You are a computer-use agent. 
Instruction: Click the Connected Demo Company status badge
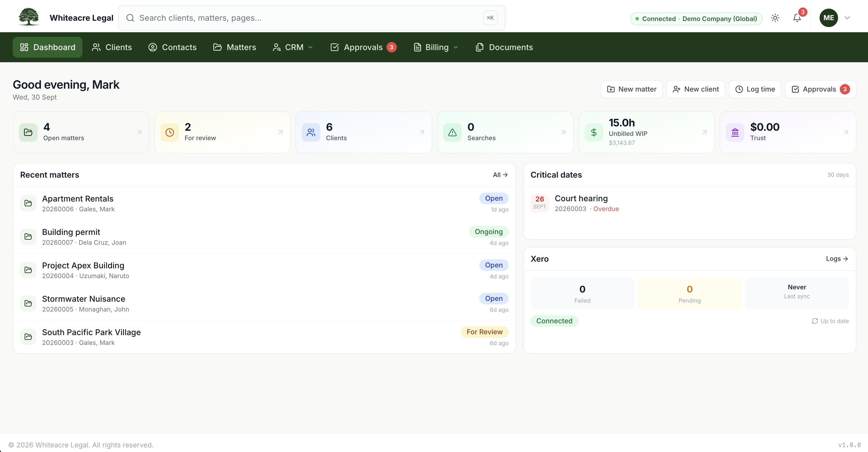(696, 18)
